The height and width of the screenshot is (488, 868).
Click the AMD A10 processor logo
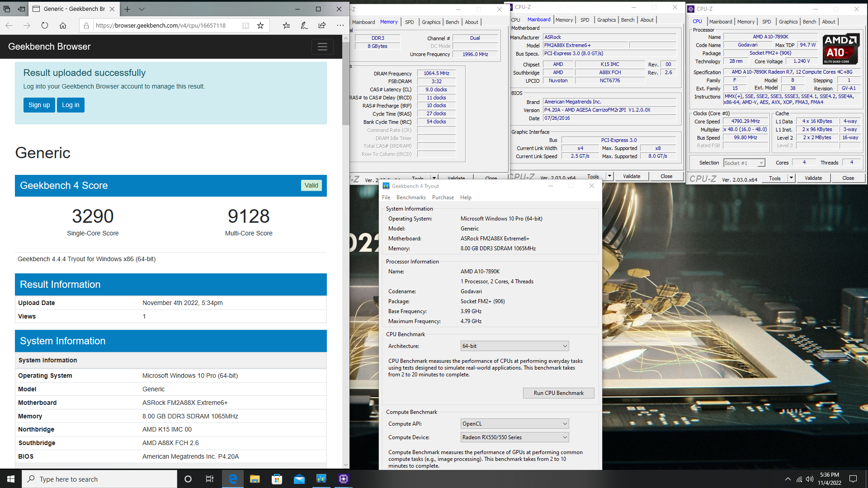point(840,49)
